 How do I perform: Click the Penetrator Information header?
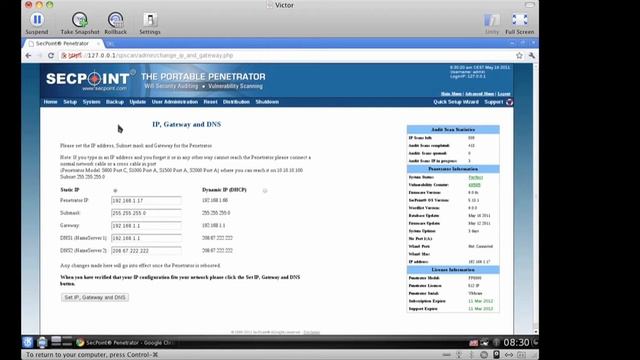453,169
